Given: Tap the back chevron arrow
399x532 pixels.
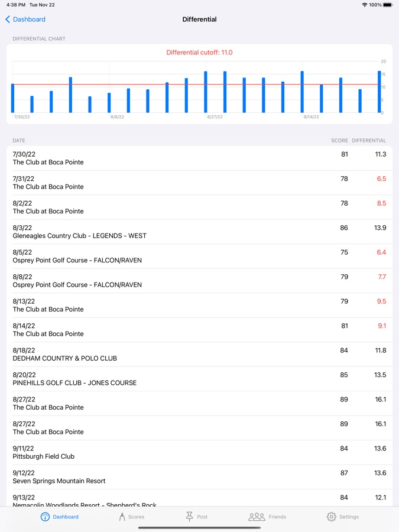Looking at the screenshot, I should click(x=8, y=20).
